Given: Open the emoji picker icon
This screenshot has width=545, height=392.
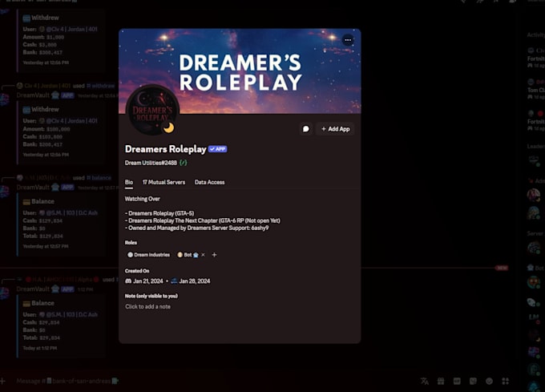Looking at the screenshot, I should (489, 381).
